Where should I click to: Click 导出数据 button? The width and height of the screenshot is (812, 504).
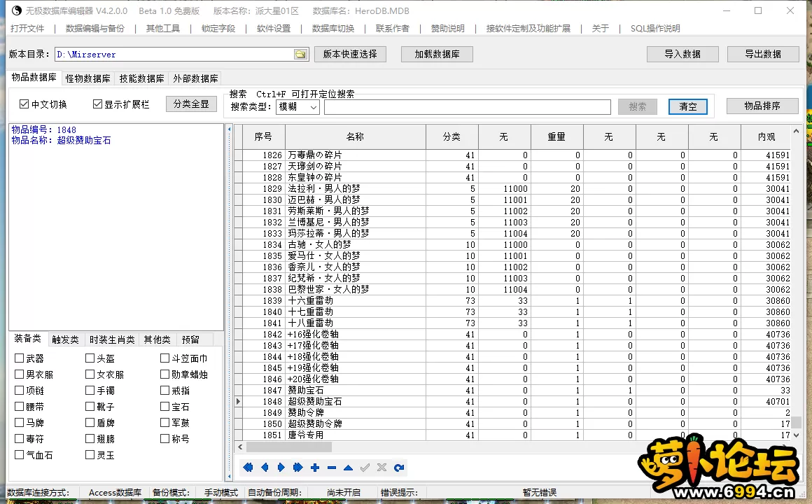pyautogui.click(x=763, y=54)
